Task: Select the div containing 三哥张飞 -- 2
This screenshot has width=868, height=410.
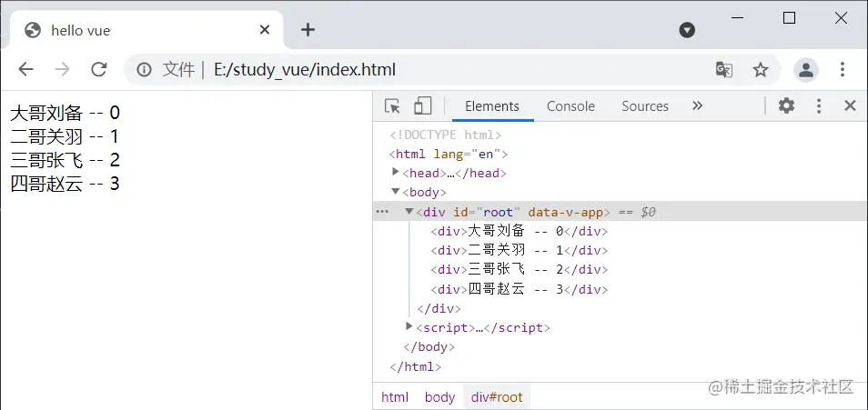Action: [x=520, y=270]
